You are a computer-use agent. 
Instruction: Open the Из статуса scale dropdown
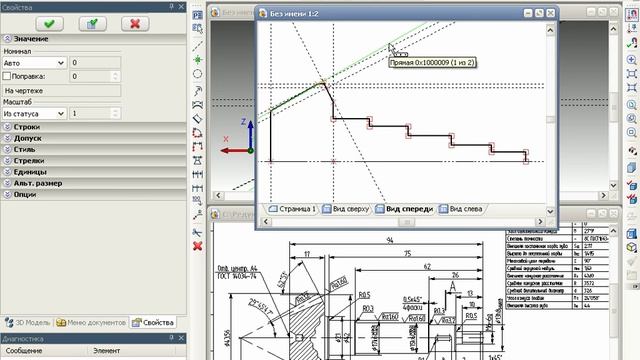click(34, 113)
